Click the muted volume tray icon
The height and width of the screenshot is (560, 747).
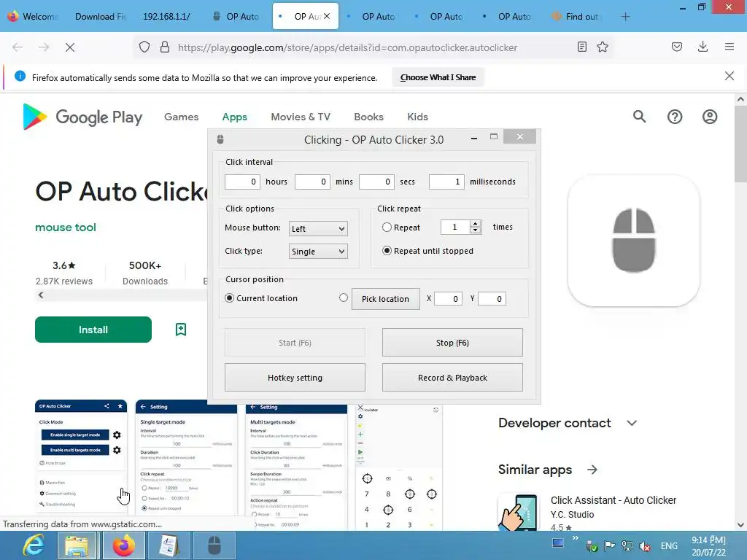644,546
